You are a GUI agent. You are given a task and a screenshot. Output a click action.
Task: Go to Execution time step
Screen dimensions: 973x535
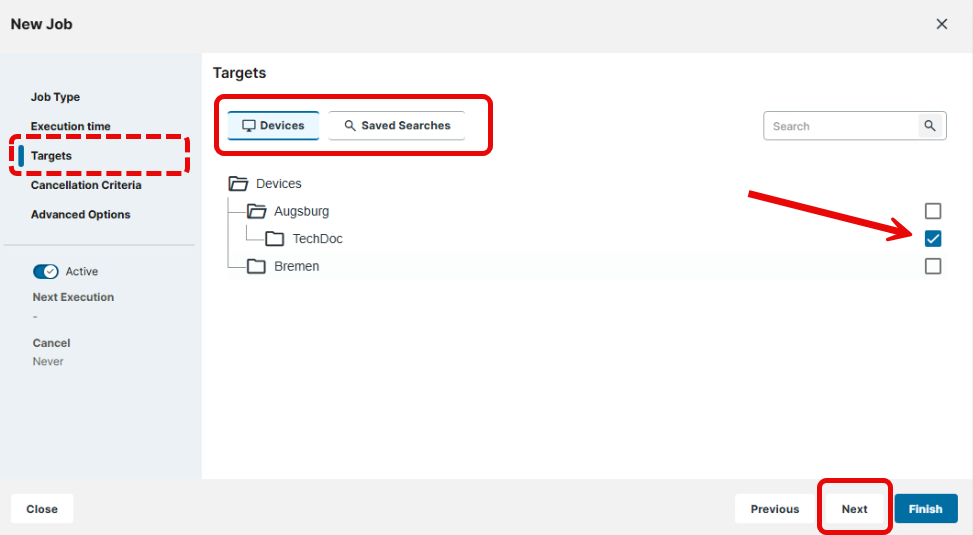[x=70, y=126]
